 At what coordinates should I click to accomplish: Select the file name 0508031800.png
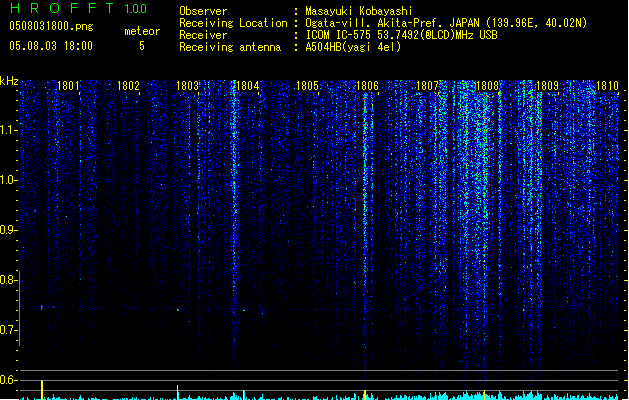point(51,26)
